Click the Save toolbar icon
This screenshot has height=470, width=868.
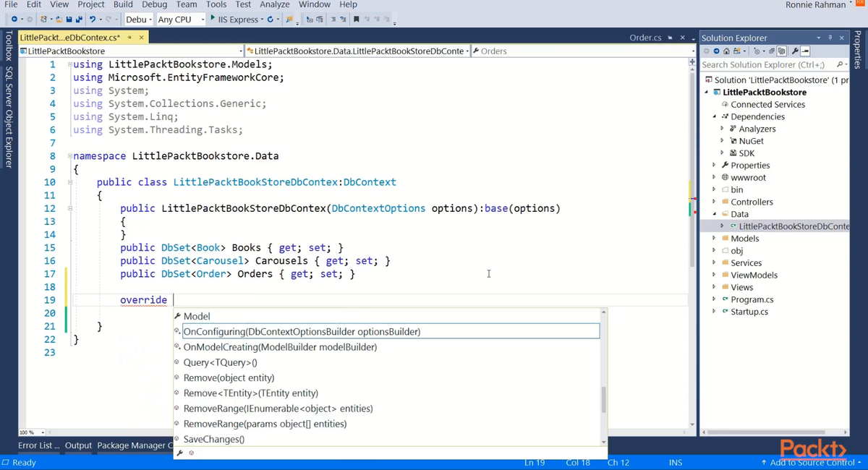click(x=69, y=20)
